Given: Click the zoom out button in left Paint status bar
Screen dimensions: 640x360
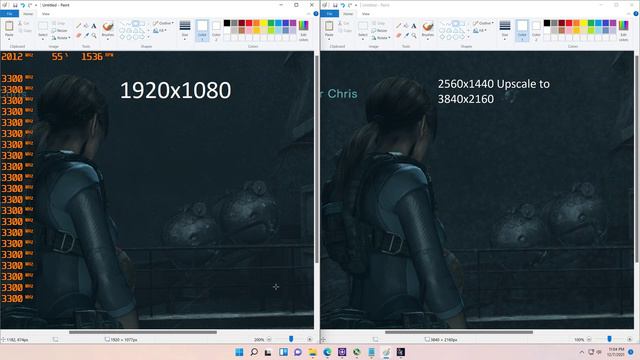Looking at the screenshot, I should (269, 339).
